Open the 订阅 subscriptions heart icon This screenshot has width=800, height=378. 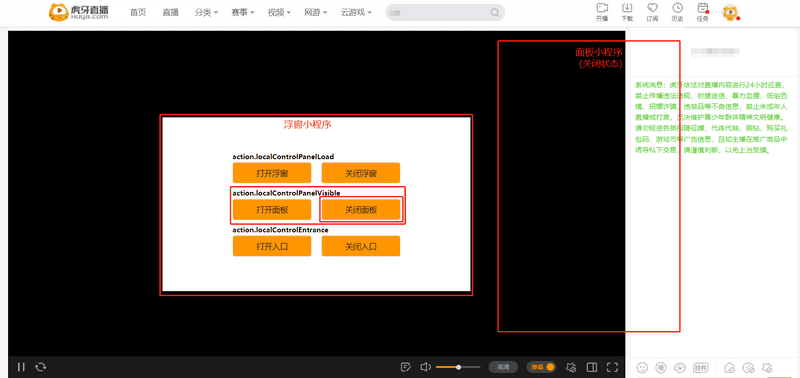652,12
